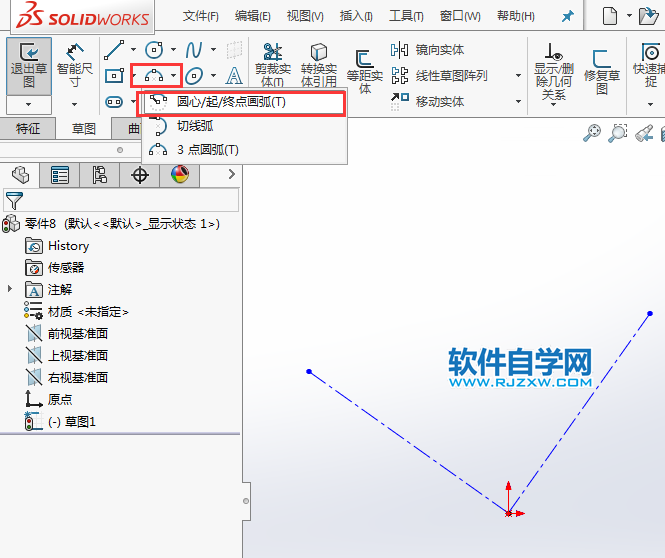Select Sketch1 (草图1) in tree
The image size is (665, 558).
tap(60, 421)
